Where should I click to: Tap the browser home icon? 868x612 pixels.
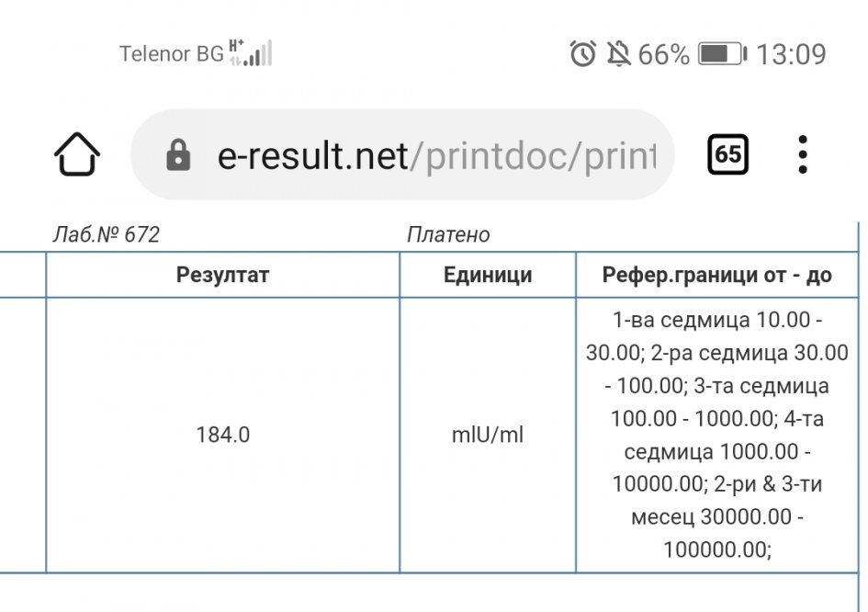(x=77, y=154)
